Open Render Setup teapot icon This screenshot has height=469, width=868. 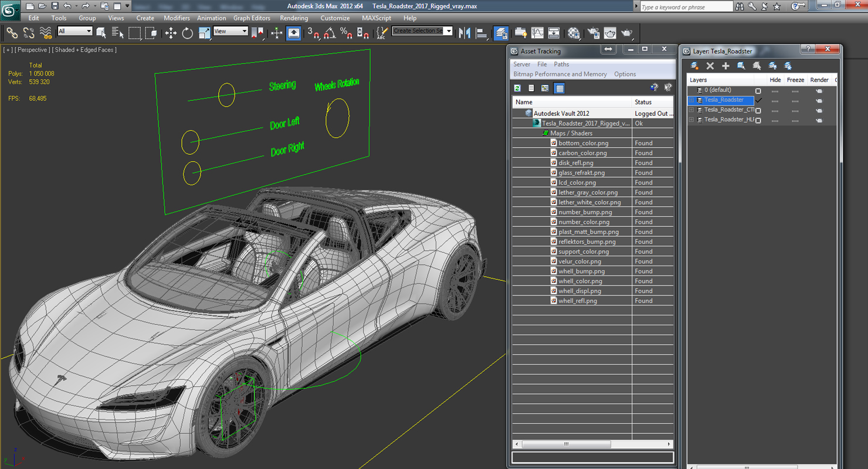pyautogui.click(x=594, y=33)
